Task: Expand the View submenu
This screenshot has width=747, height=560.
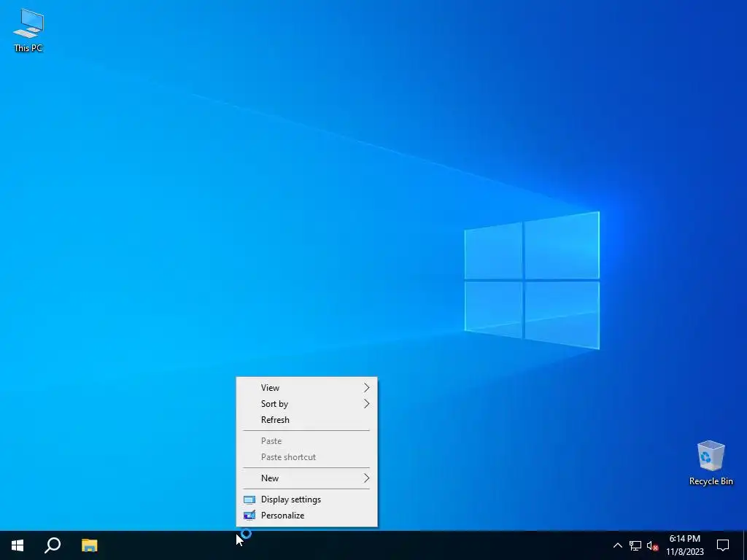Action: coord(307,388)
